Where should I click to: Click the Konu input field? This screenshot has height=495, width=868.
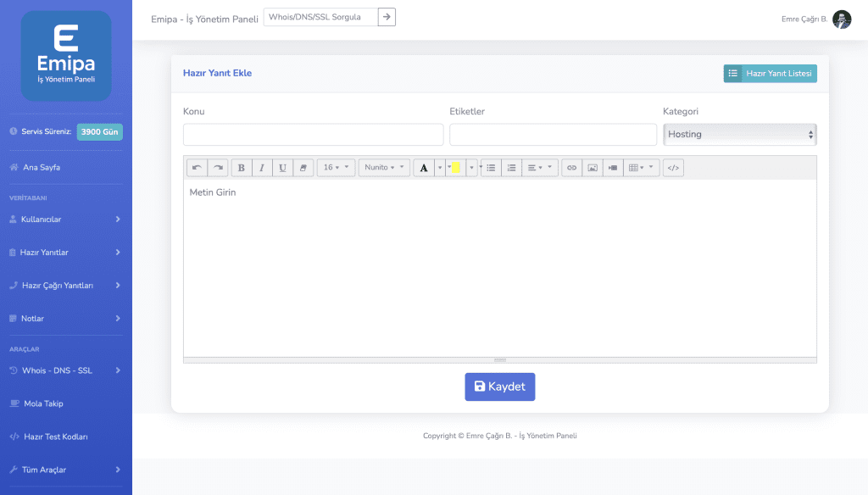pyautogui.click(x=313, y=134)
